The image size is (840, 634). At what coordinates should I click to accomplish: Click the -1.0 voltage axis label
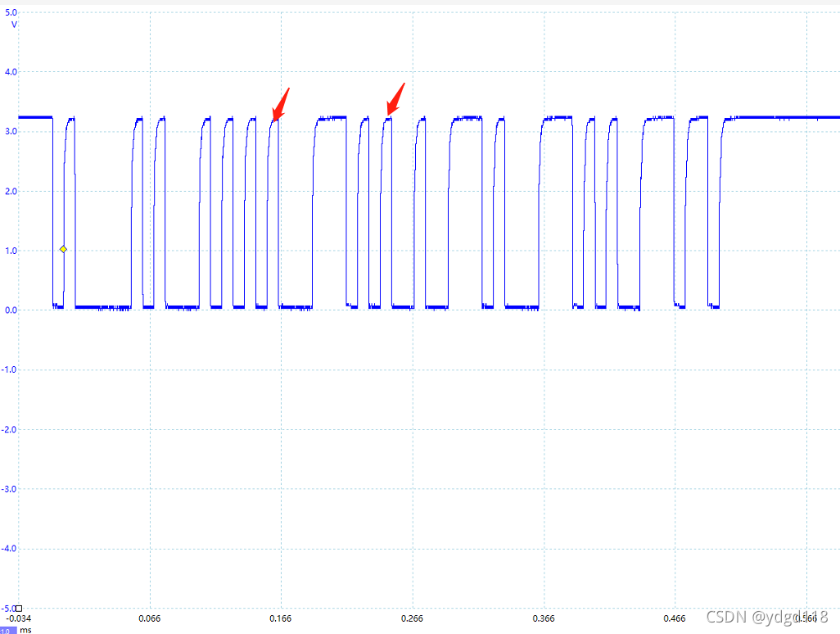click(x=9, y=369)
